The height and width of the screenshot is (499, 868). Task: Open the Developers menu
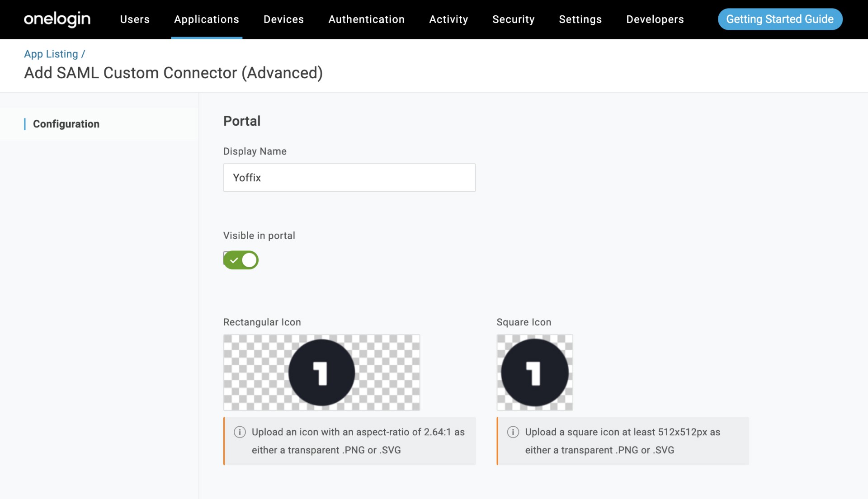pos(655,19)
